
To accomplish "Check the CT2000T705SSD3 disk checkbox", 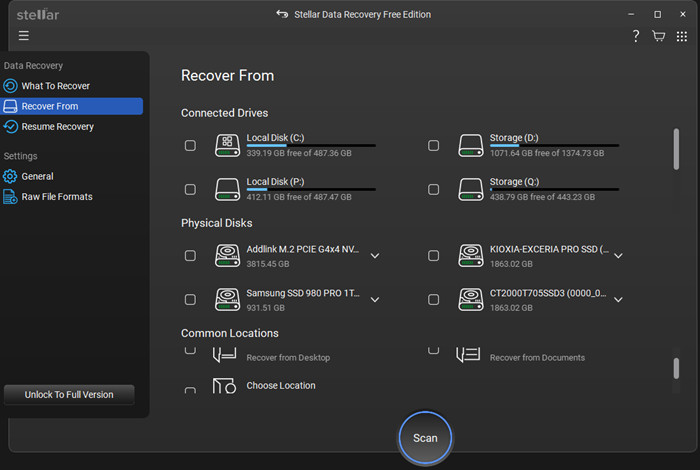I will 433,299.
